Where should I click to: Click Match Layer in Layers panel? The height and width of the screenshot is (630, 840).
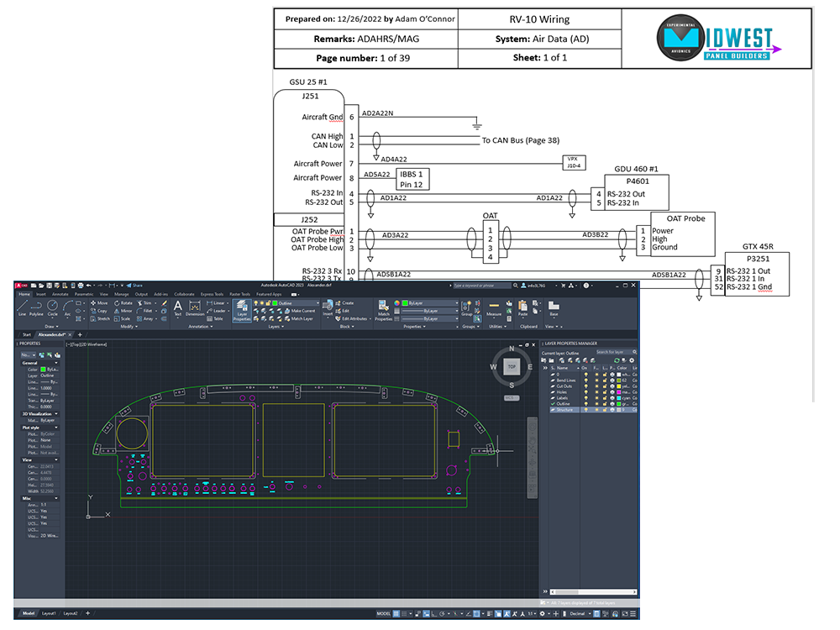(299, 318)
